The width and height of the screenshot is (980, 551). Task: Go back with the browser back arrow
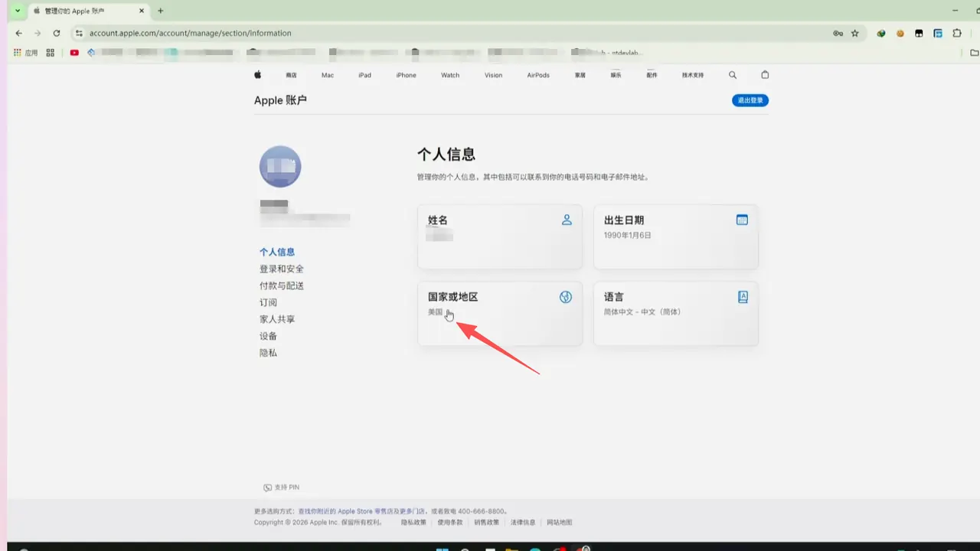pos(19,34)
